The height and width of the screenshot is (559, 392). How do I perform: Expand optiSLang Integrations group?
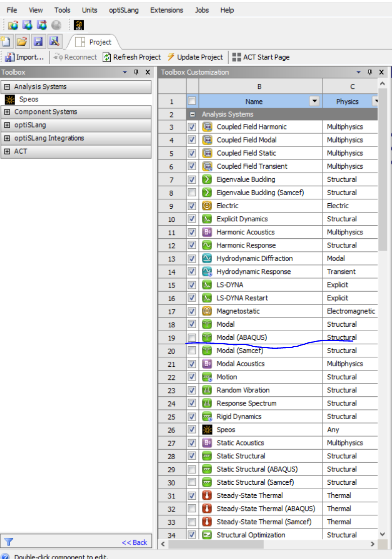(x=7, y=138)
